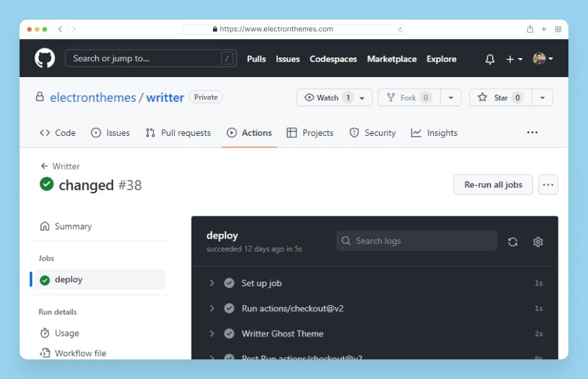
Task: Open Explore in the top navigation
Action: click(442, 59)
